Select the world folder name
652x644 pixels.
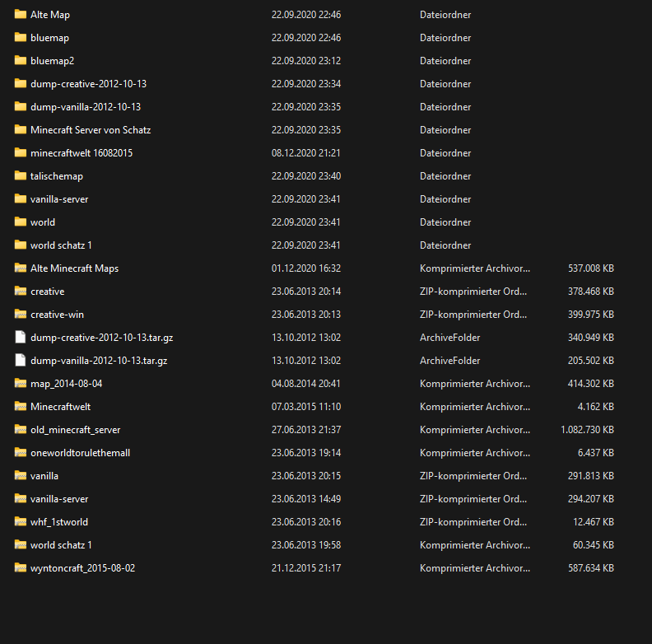click(43, 222)
